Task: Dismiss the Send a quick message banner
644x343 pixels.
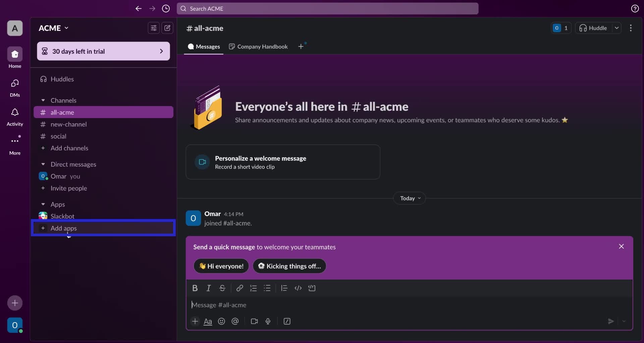Action: (621, 246)
